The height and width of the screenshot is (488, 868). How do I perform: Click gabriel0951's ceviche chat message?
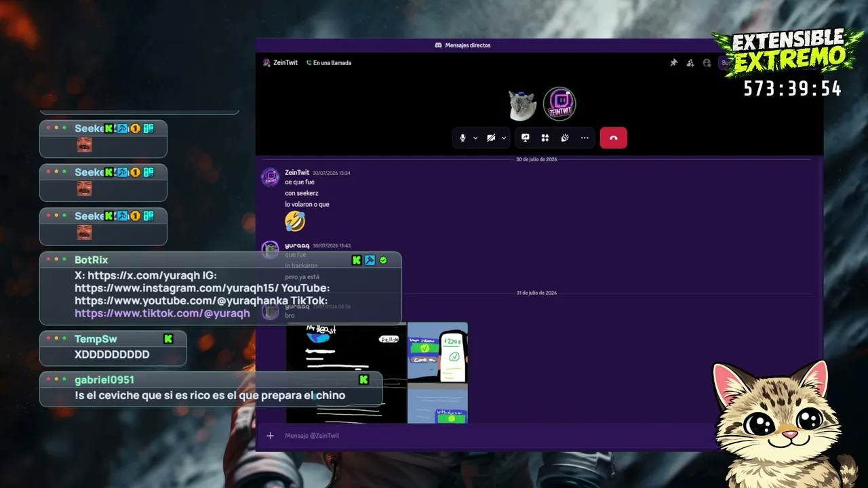tap(210, 395)
